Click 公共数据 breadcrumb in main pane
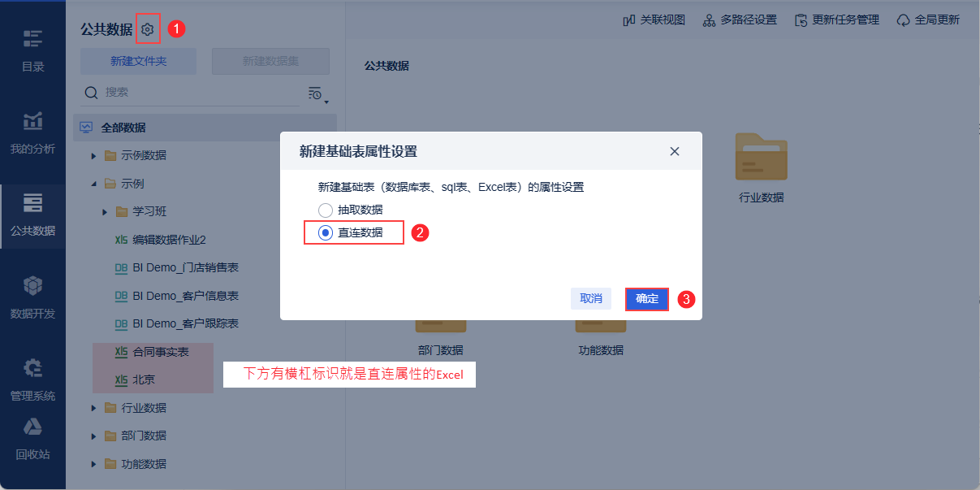 (386, 66)
